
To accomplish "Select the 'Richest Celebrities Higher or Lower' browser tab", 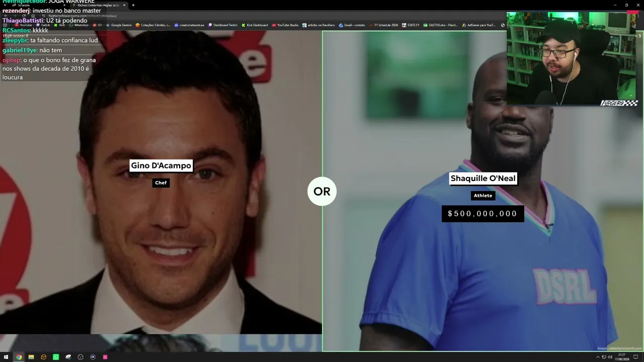I will (99, 5).
